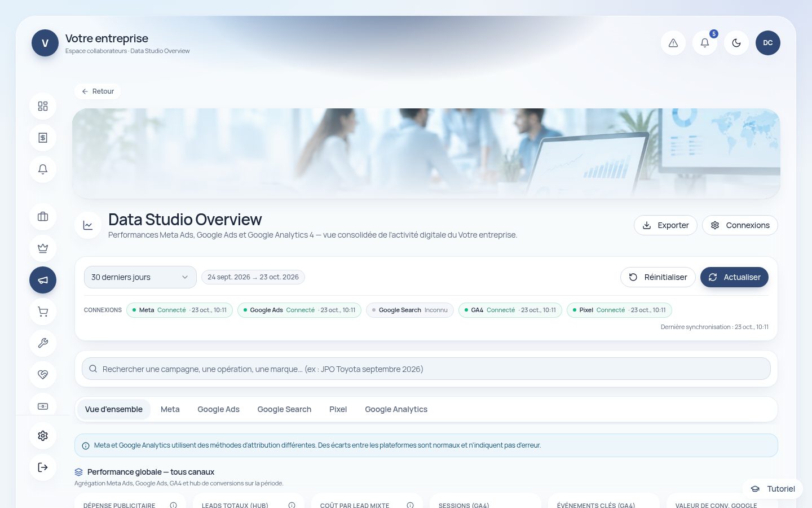Image resolution: width=812 pixels, height=508 pixels.
Task: Switch to the Meta tab
Action: pyautogui.click(x=170, y=409)
